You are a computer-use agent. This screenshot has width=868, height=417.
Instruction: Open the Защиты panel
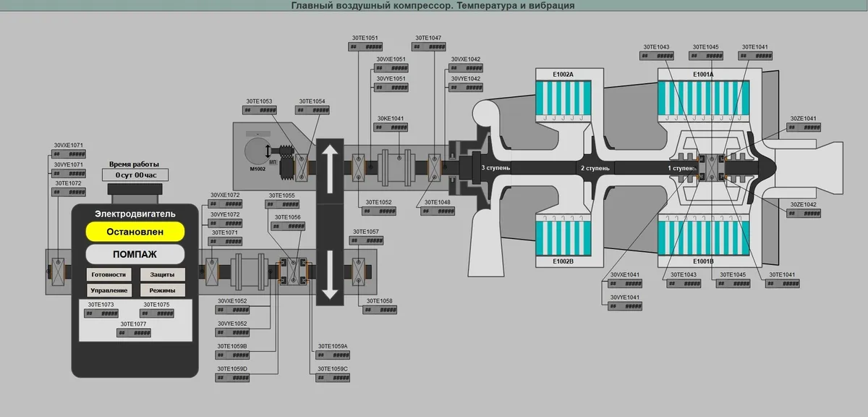coord(162,275)
